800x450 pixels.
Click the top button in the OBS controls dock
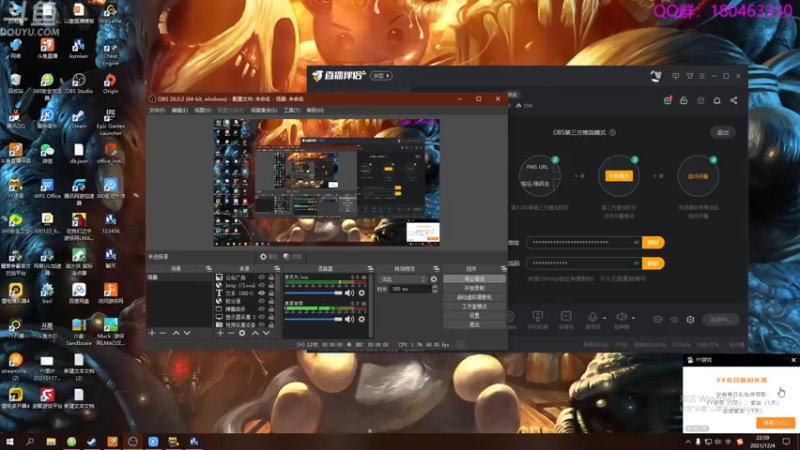pyautogui.click(x=474, y=279)
